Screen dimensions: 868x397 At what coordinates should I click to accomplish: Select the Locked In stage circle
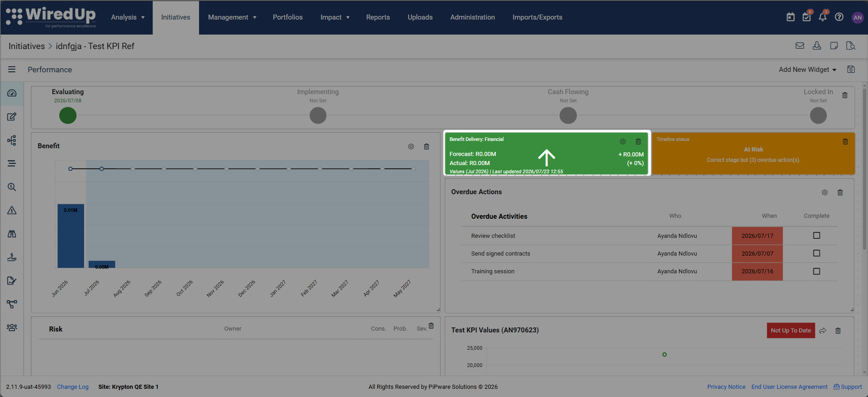point(818,116)
